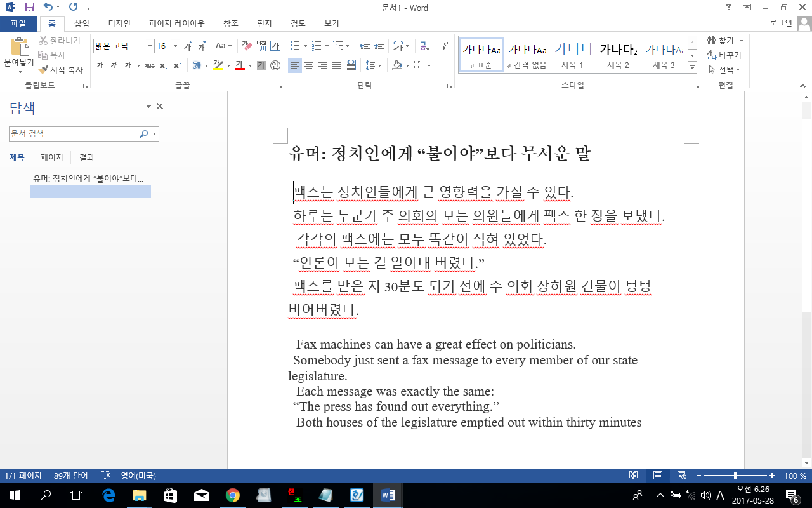
Task: Open font name dropdown (맑은 고딕)
Action: click(x=150, y=46)
